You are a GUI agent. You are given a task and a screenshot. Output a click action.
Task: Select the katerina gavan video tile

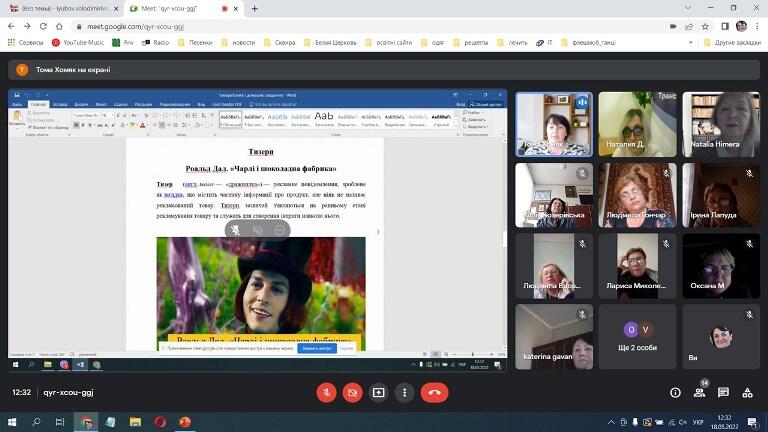pyautogui.click(x=554, y=336)
